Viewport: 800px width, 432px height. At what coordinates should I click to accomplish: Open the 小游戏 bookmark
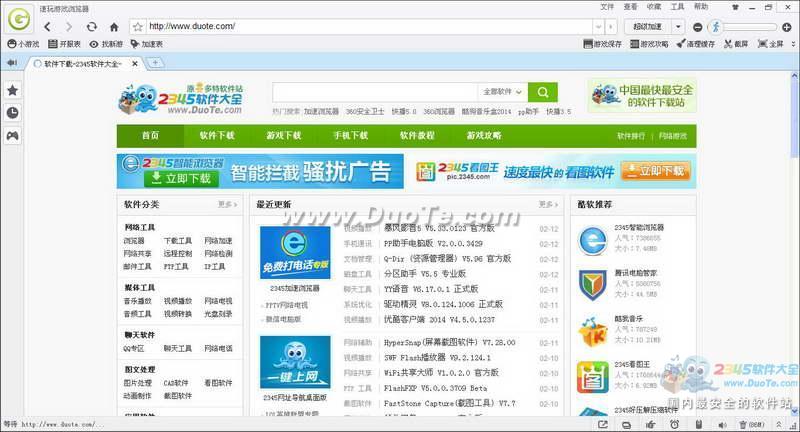coord(23,44)
